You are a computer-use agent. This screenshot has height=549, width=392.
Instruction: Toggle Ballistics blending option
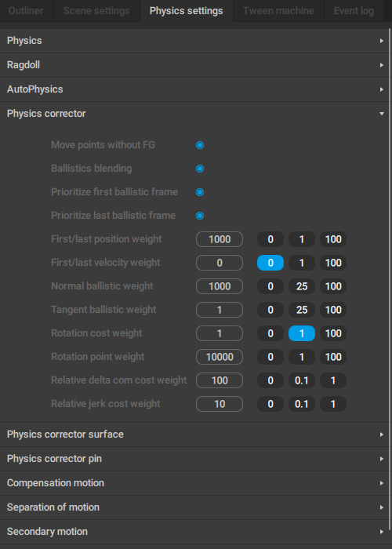200,169
